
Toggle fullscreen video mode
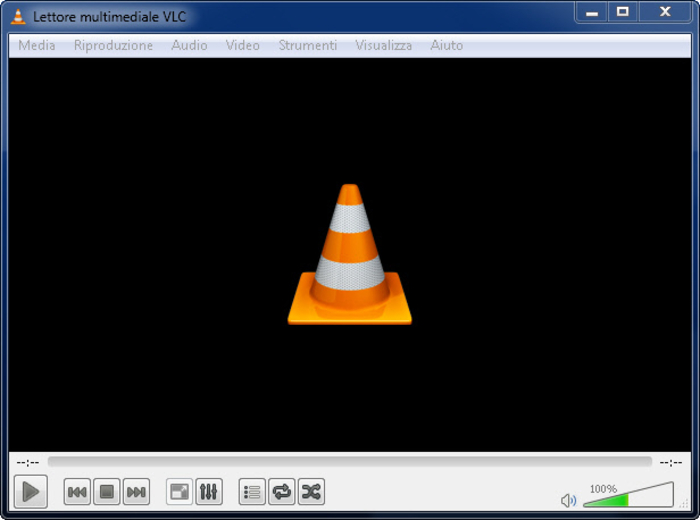[179, 492]
